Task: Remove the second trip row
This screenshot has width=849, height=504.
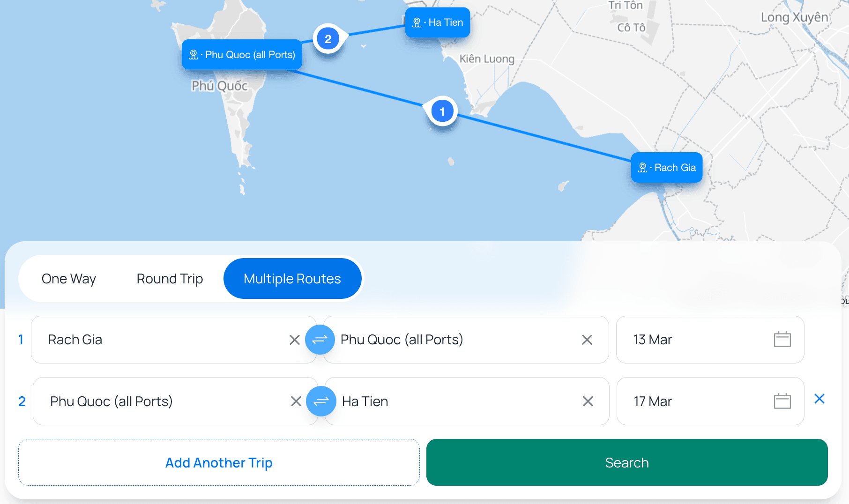Action: pos(819,399)
